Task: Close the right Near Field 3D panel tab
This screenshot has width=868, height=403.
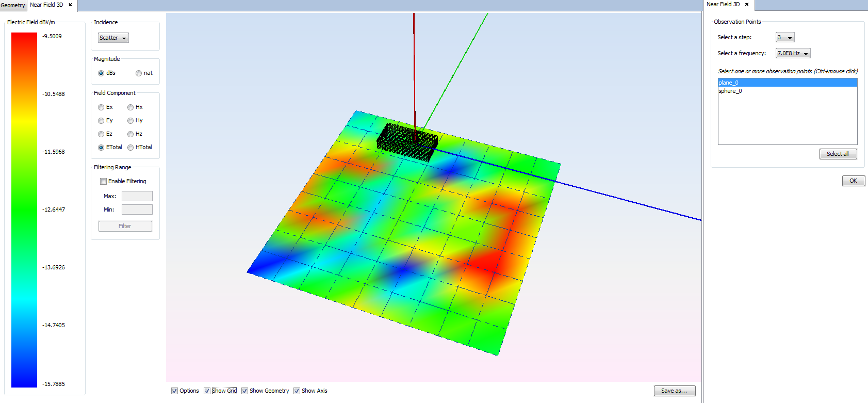Action: (x=747, y=4)
